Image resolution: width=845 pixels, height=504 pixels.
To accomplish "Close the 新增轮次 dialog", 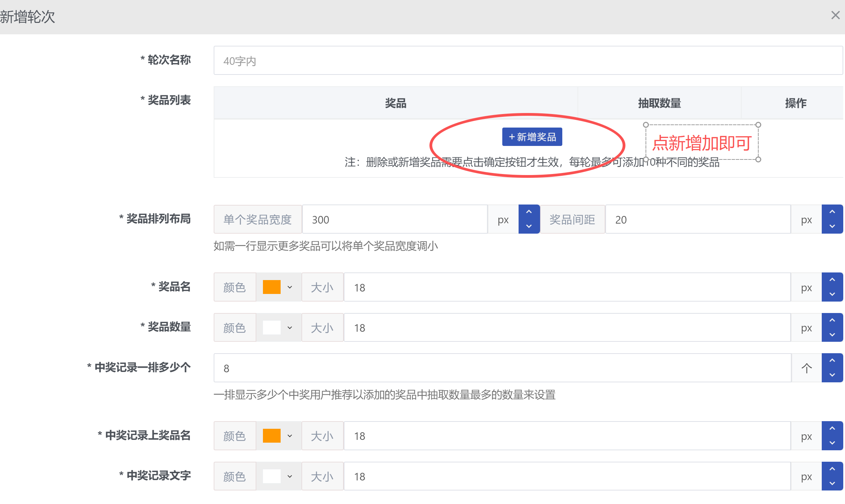I will [x=835, y=15].
